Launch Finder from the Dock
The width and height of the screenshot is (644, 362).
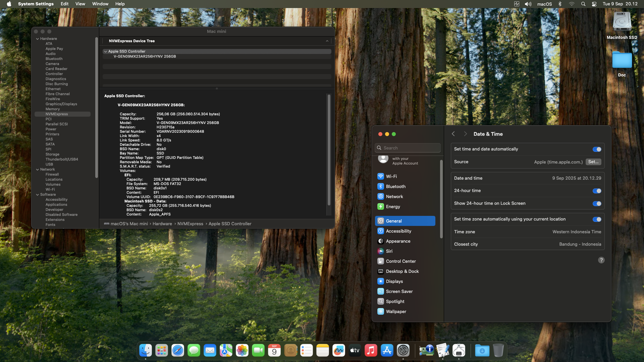coord(146,351)
